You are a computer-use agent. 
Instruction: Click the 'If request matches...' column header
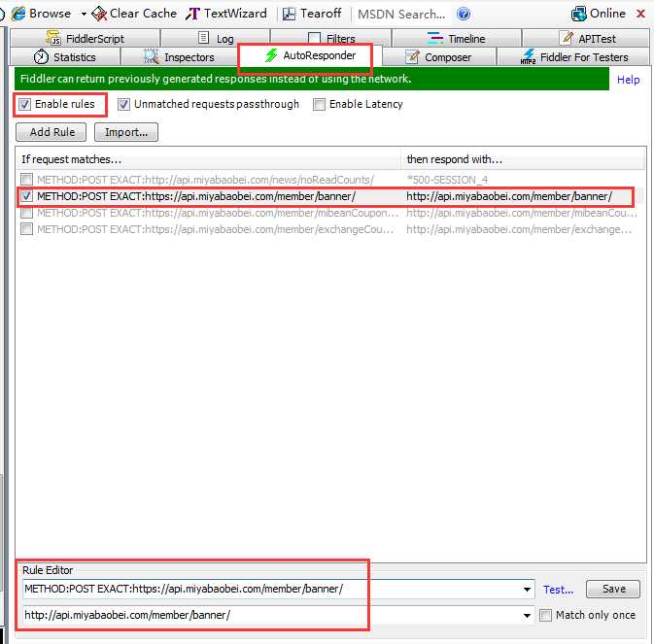(209, 159)
